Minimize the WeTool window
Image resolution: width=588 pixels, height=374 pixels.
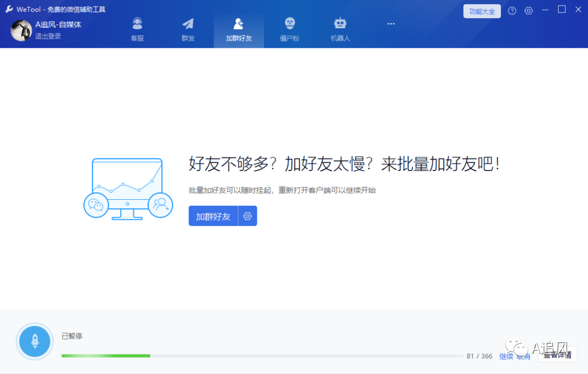point(545,10)
